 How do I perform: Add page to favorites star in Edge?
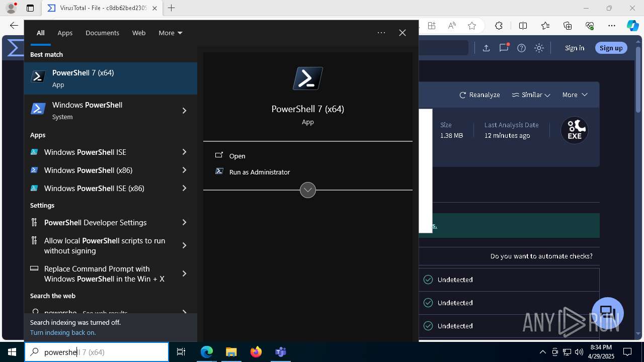(471, 26)
